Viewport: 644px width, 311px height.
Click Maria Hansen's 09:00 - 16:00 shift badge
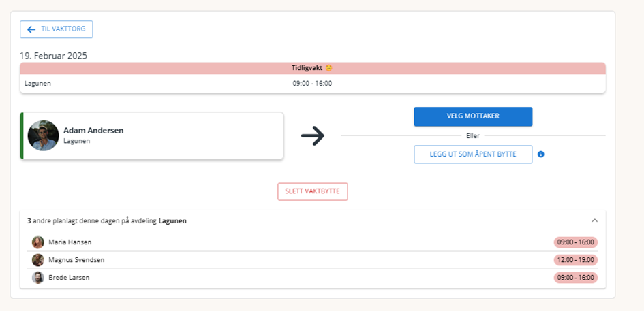pos(575,242)
